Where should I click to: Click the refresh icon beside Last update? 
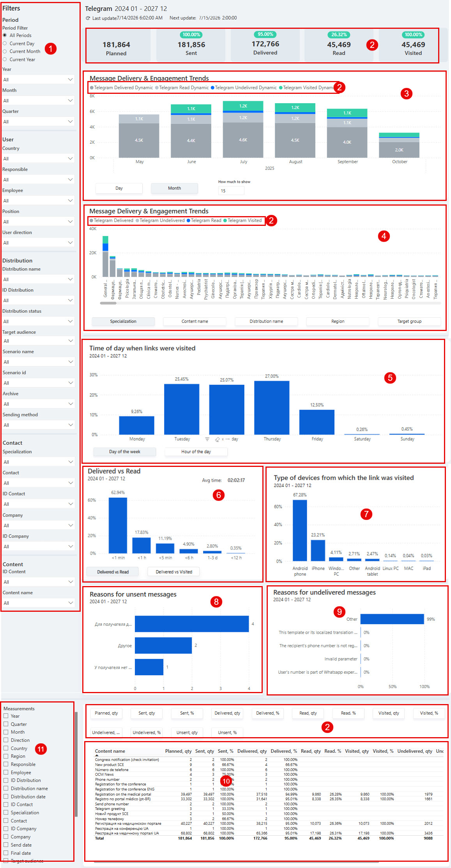pyautogui.click(x=88, y=18)
